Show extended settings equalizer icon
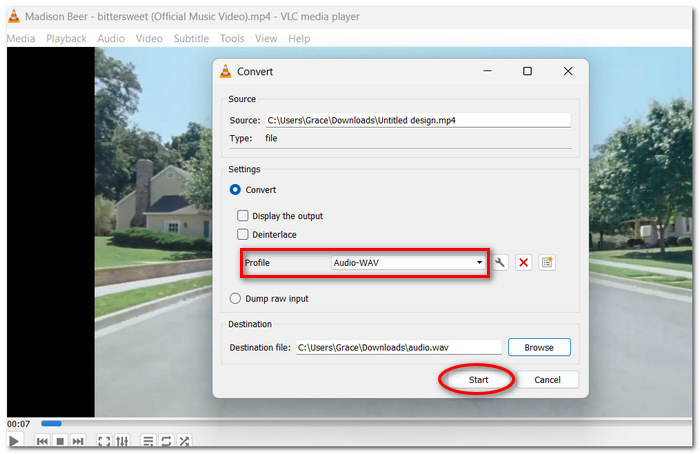700x454 pixels. [x=122, y=441]
